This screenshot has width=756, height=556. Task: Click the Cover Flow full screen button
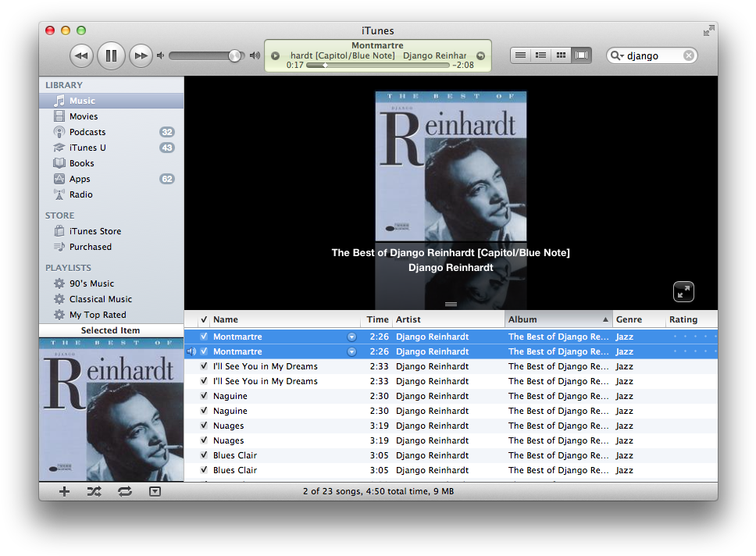coord(683,292)
